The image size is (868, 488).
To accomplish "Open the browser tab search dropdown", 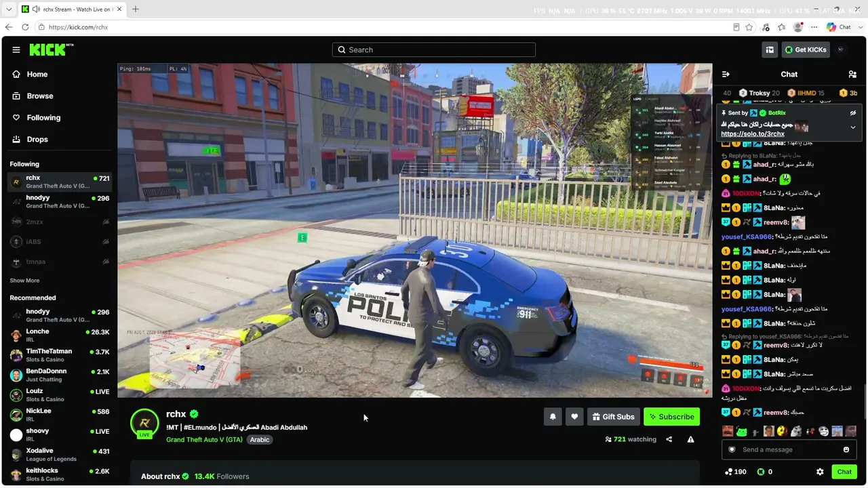I will (9, 9).
